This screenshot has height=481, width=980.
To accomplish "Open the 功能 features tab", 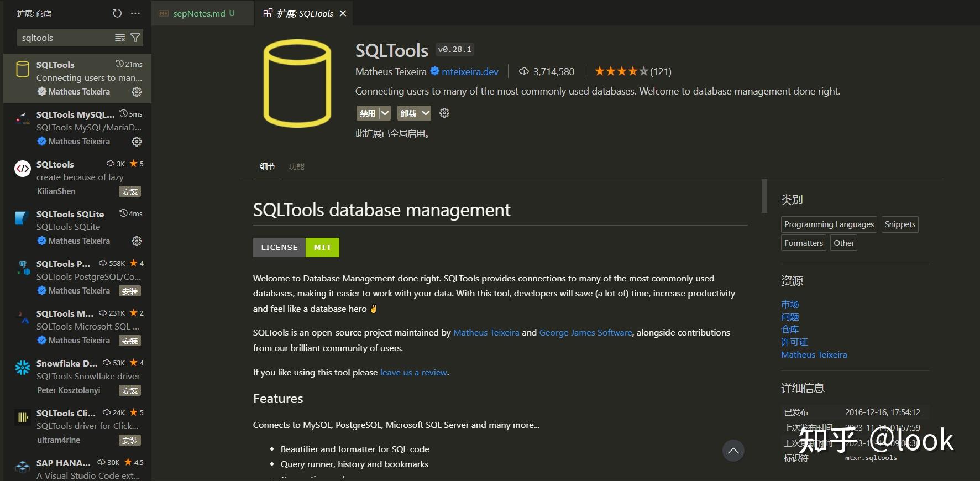I will pyautogui.click(x=296, y=166).
